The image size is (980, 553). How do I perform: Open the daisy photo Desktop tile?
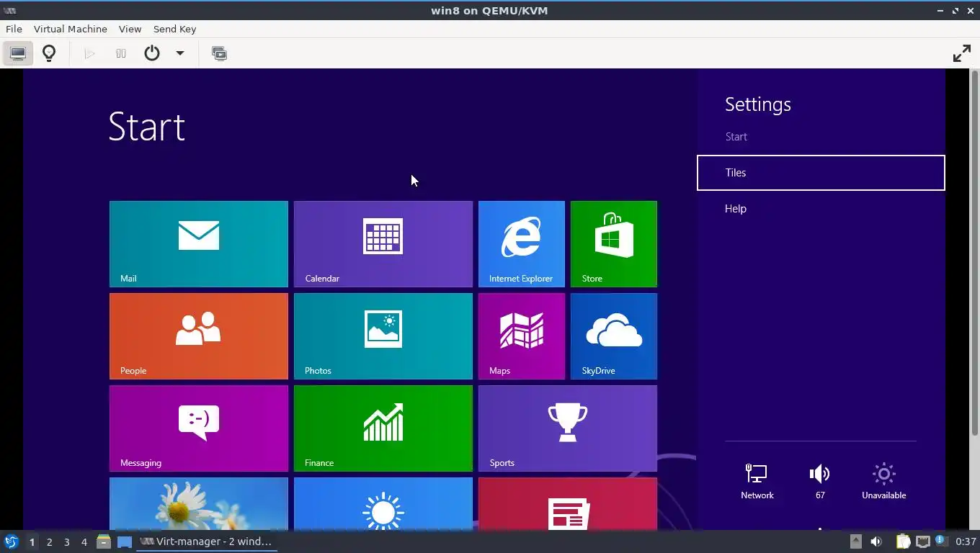[x=199, y=504]
